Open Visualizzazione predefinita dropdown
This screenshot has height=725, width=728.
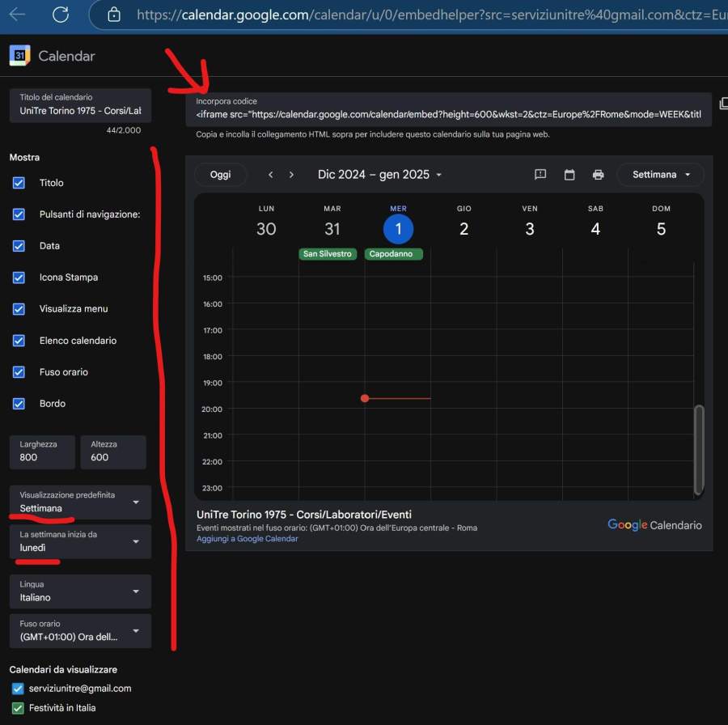point(81,502)
